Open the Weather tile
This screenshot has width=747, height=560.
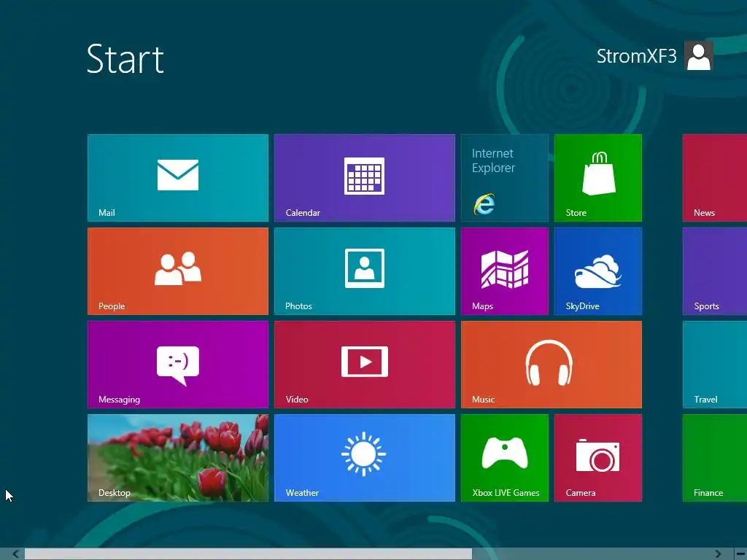click(x=365, y=458)
